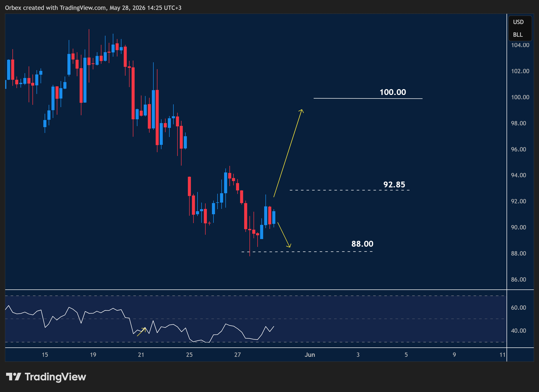Click the 92.85 price level annotation

tap(394, 185)
